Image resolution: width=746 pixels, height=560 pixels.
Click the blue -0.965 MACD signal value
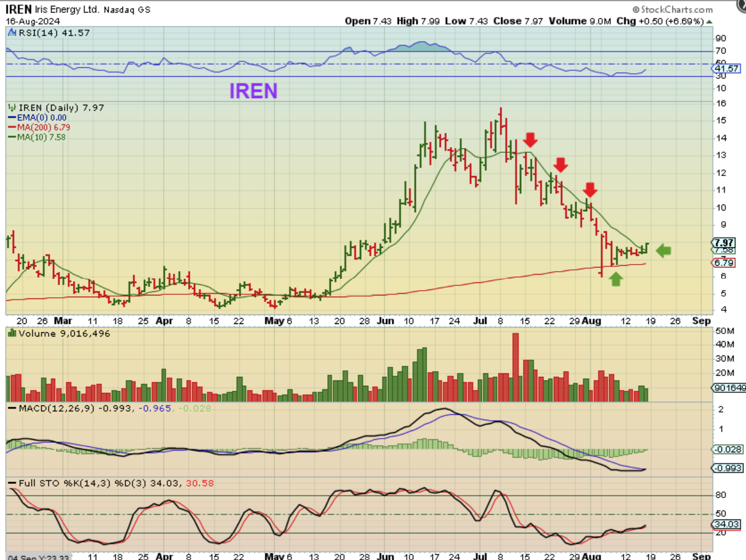click(x=155, y=408)
